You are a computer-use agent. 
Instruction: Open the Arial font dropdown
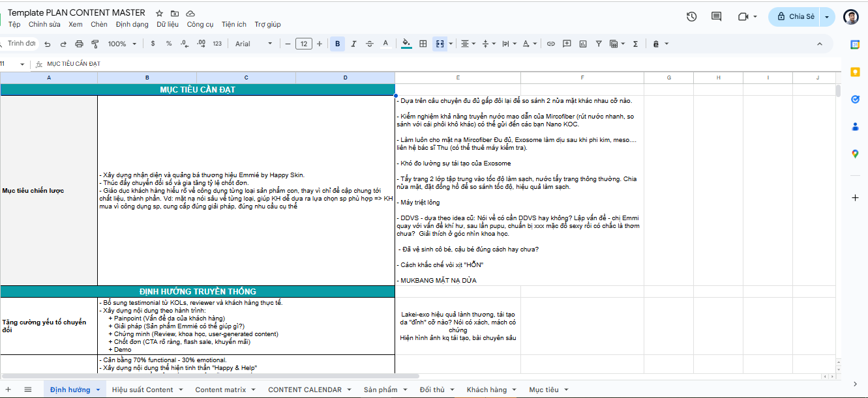pyautogui.click(x=254, y=44)
